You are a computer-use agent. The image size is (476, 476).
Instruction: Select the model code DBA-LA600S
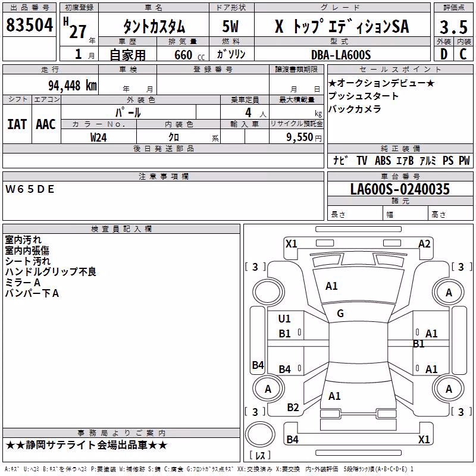pyautogui.click(x=341, y=55)
